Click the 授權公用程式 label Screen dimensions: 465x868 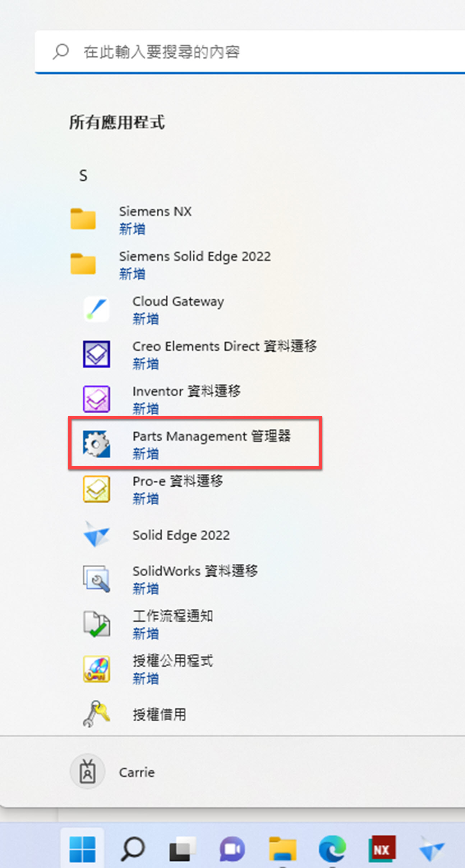[173, 661]
